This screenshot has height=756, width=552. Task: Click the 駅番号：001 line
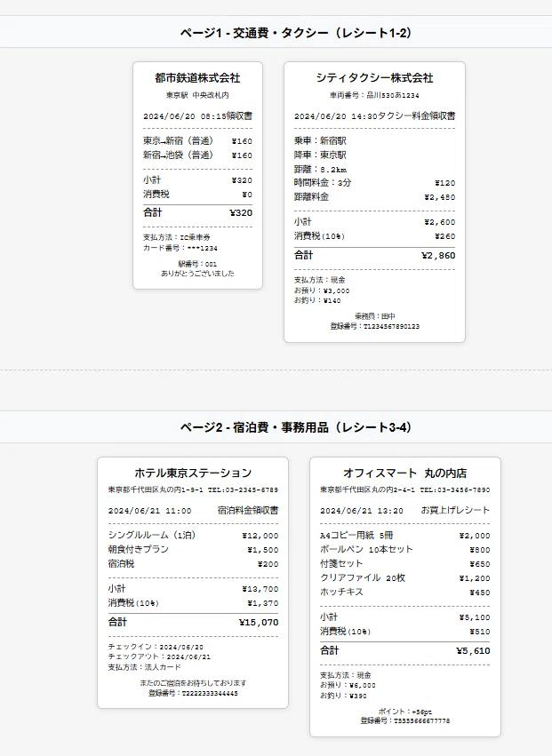(x=197, y=264)
